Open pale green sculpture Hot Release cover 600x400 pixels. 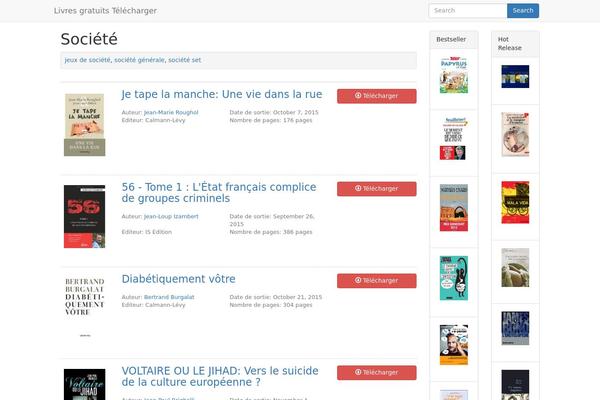pyautogui.click(x=515, y=268)
